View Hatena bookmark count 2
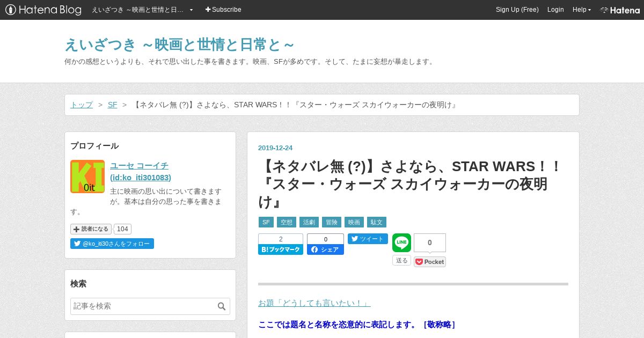 coord(281,239)
